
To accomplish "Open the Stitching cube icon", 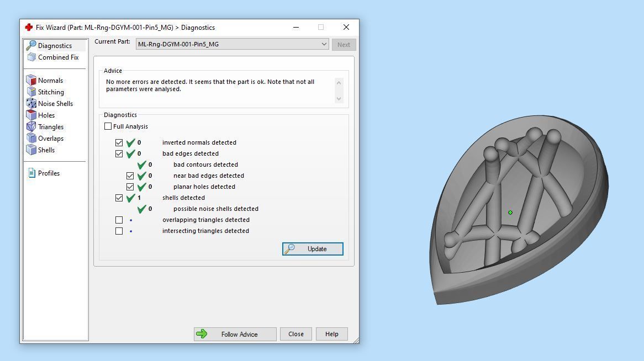I will [31, 92].
